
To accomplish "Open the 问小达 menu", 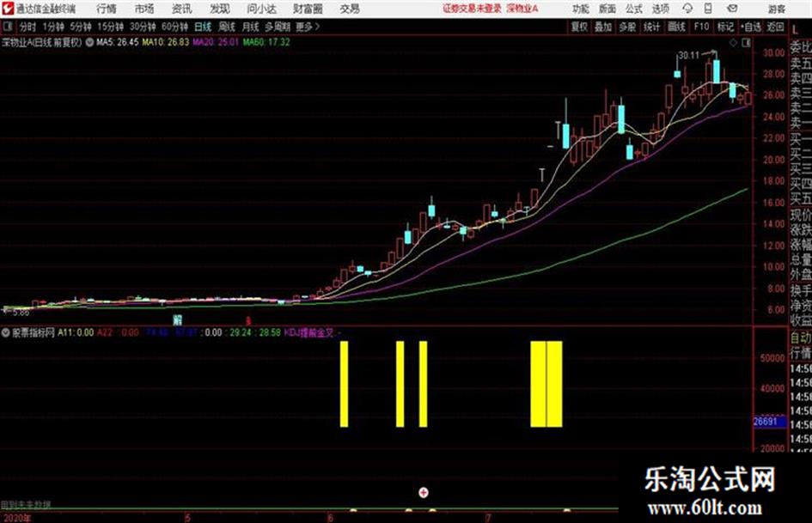I will click(x=261, y=9).
